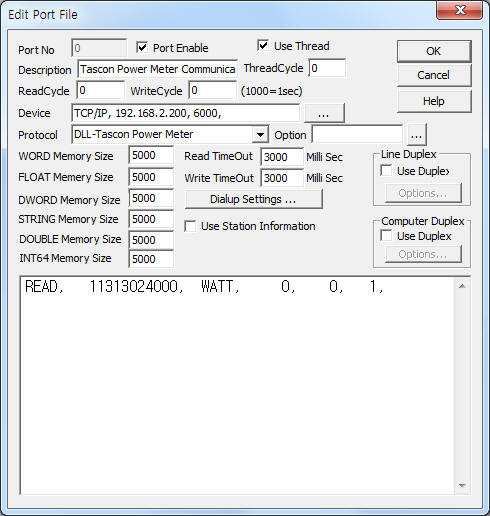Click the READ WATT line in the text area
This screenshot has width=490, height=516.
204,287
